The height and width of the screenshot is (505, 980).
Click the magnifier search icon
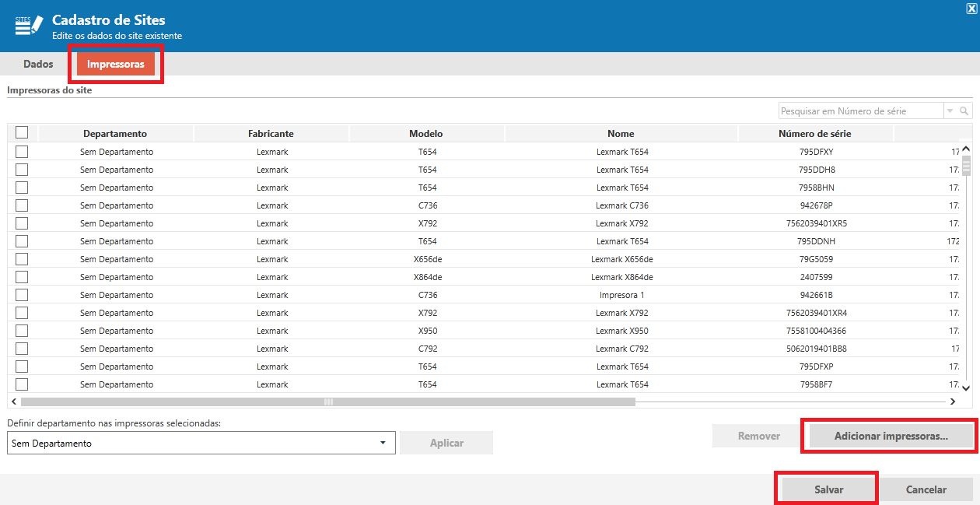click(x=964, y=111)
